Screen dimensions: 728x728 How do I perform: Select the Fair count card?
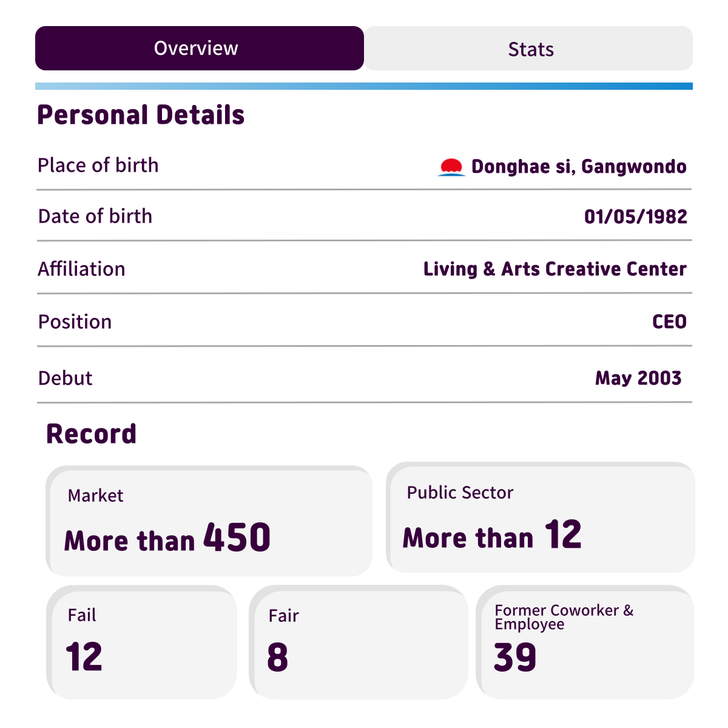point(358,642)
